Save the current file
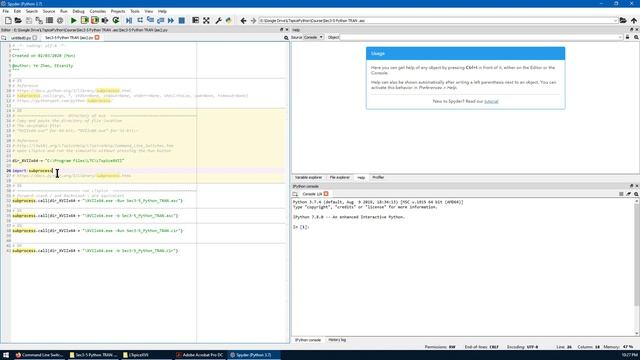 [29, 20]
